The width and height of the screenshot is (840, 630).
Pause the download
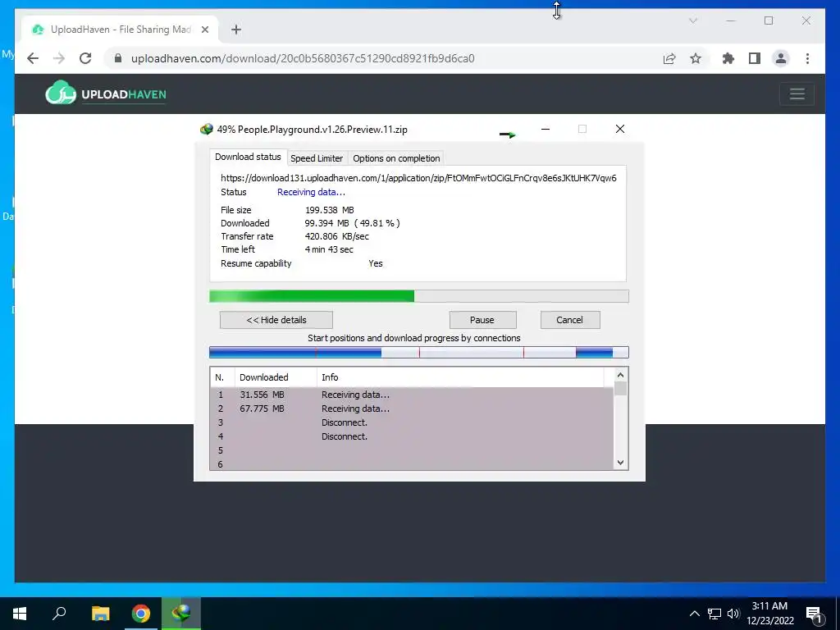click(482, 320)
